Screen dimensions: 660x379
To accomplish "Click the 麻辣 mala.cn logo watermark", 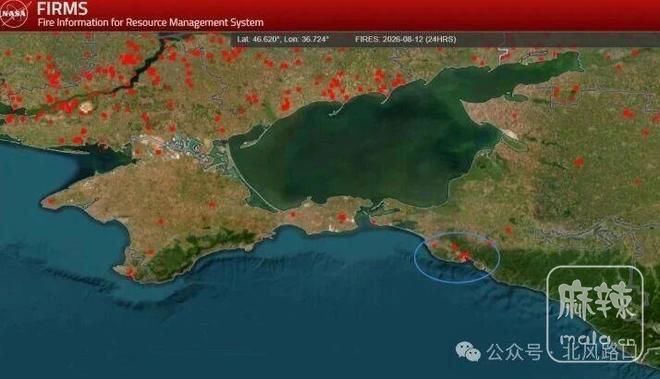I will [x=595, y=314].
